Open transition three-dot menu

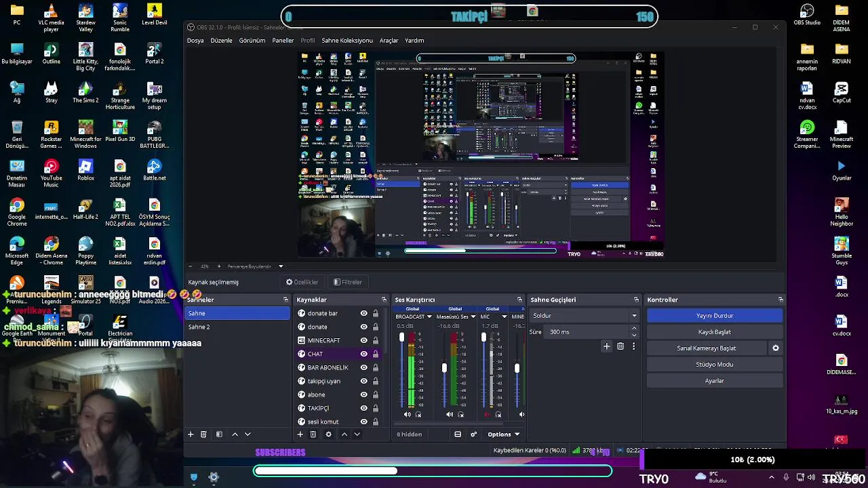(x=633, y=346)
